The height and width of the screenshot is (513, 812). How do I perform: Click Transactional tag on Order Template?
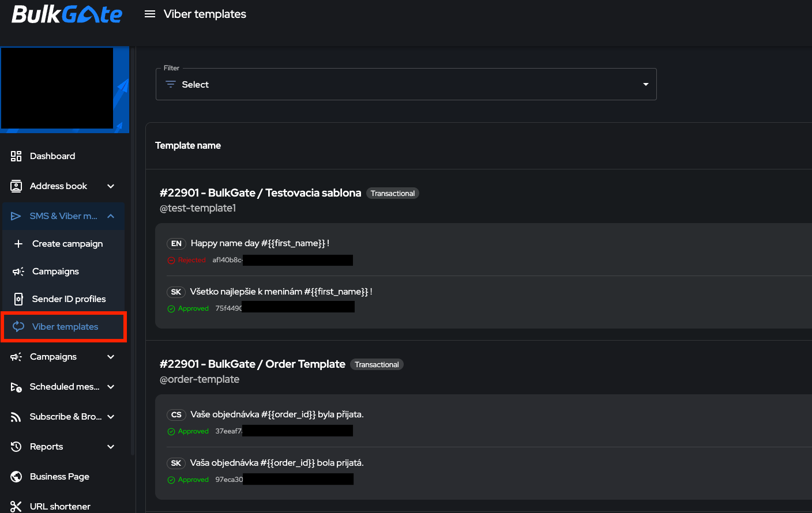pyautogui.click(x=377, y=365)
